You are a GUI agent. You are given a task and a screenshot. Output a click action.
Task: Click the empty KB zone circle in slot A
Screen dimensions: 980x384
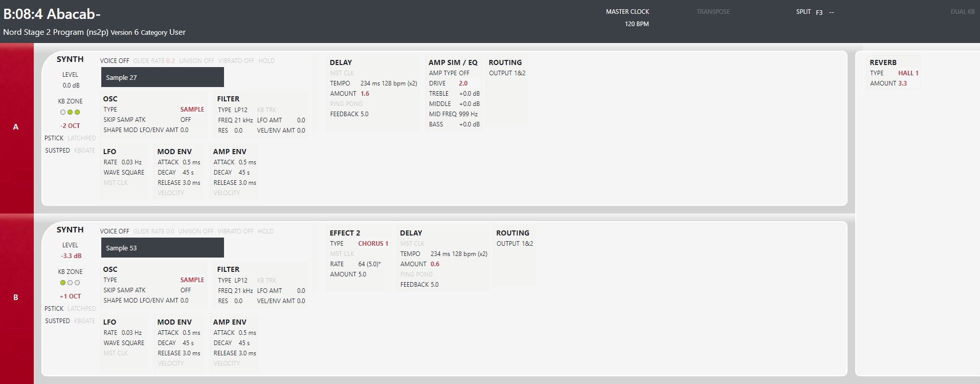click(x=63, y=112)
